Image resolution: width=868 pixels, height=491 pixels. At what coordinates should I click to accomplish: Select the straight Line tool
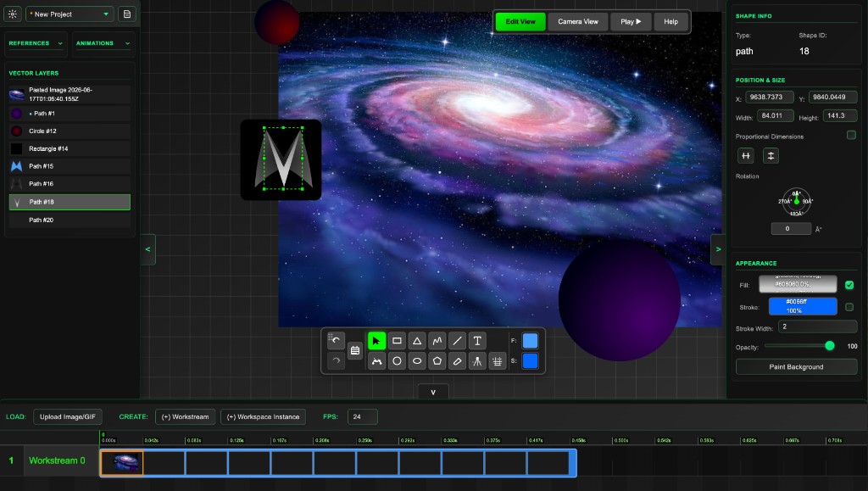[457, 340]
